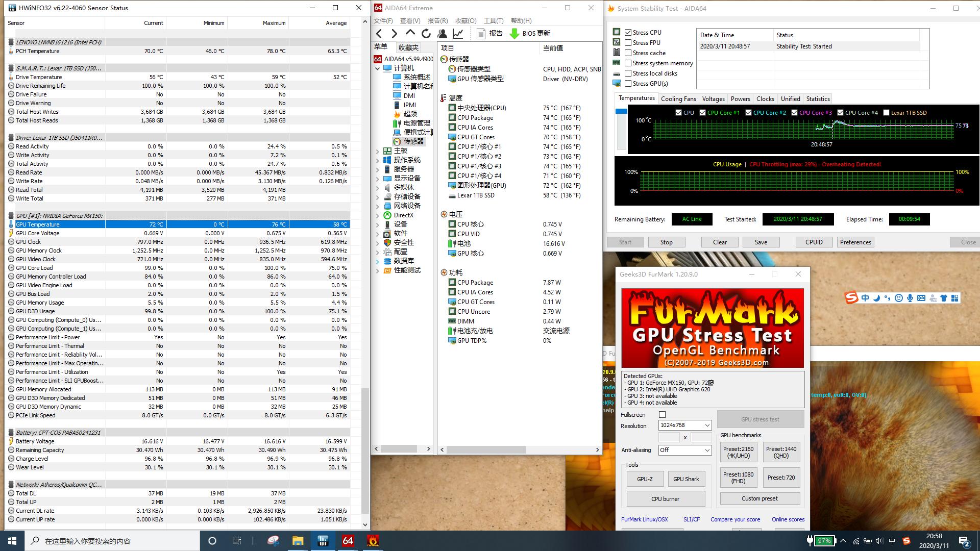Screen dimensions: 980x551
Task: Enable Stress system memory checkbox
Action: point(628,63)
